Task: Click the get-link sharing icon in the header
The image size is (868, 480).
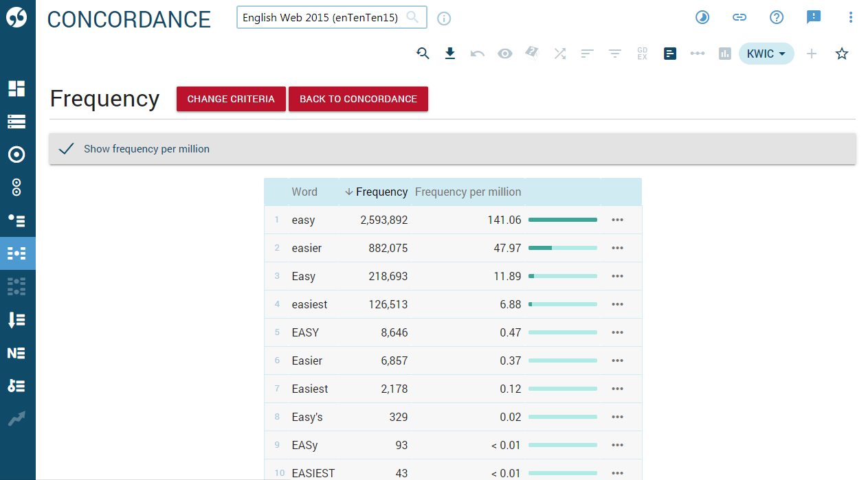Action: tap(739, 17)
